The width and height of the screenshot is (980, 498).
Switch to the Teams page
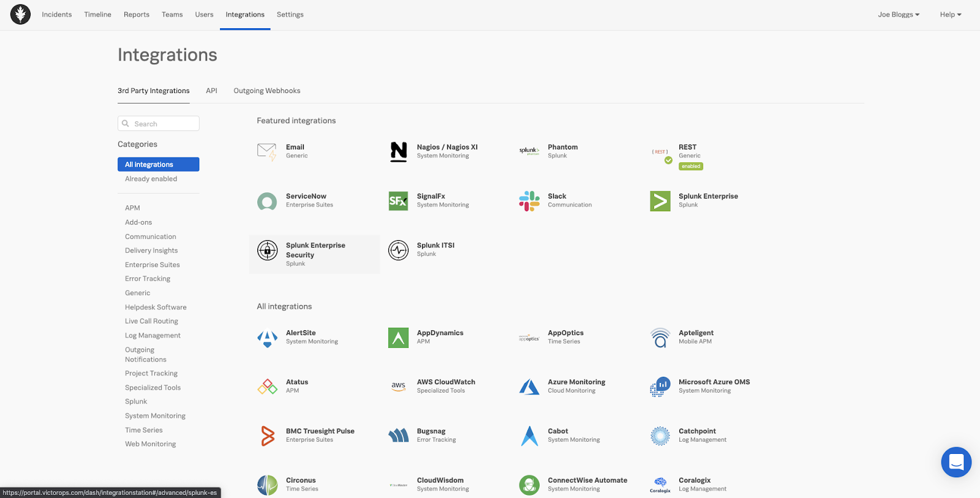click(172, 15)
